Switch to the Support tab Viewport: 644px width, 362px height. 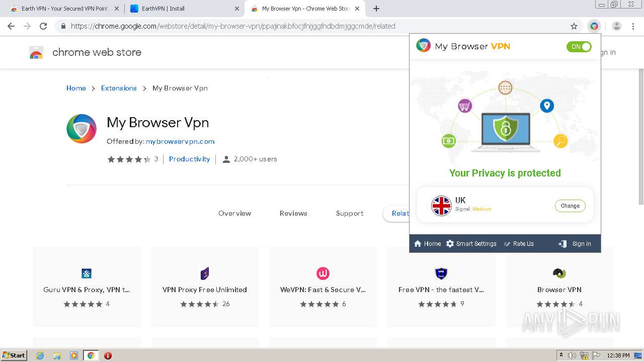click(350, 213)
